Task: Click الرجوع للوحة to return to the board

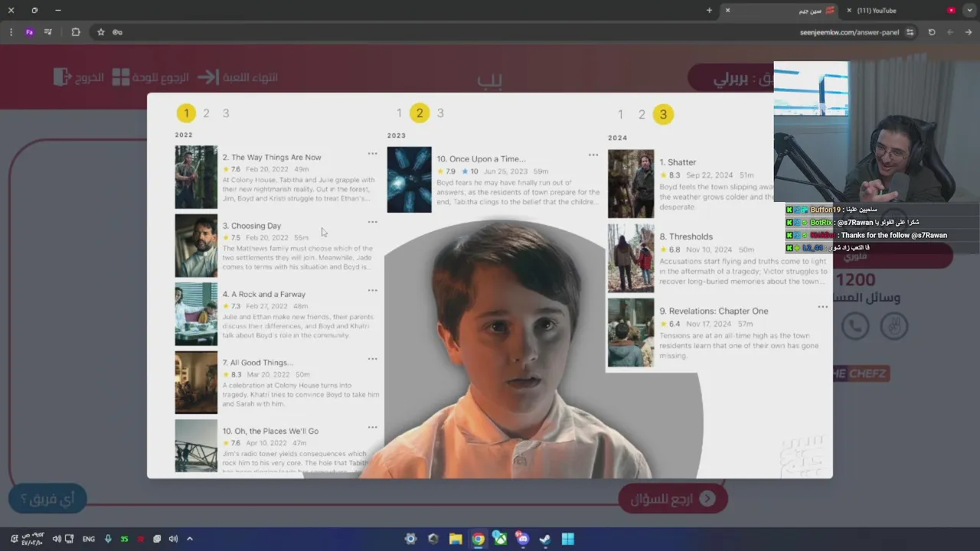Action: (150, 77)
